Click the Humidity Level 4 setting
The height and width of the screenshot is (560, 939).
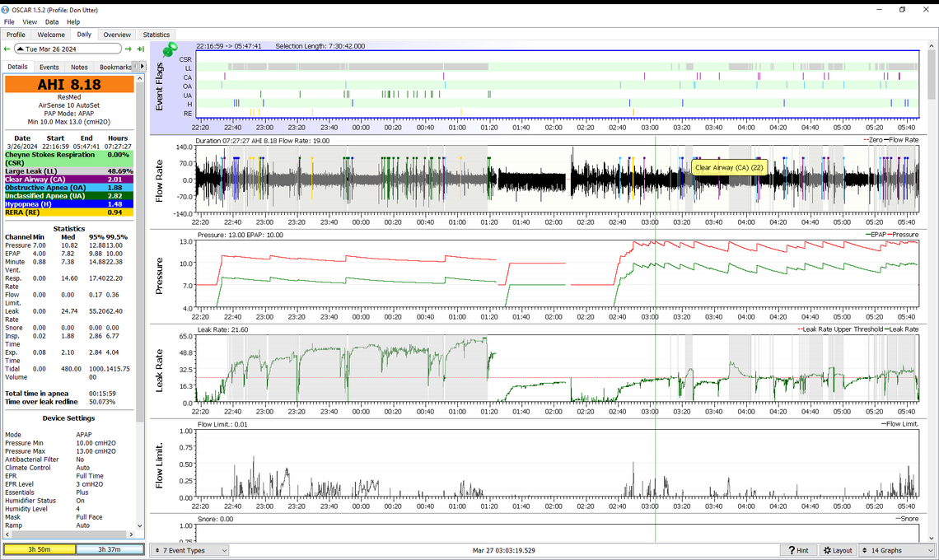pos(43,509)
